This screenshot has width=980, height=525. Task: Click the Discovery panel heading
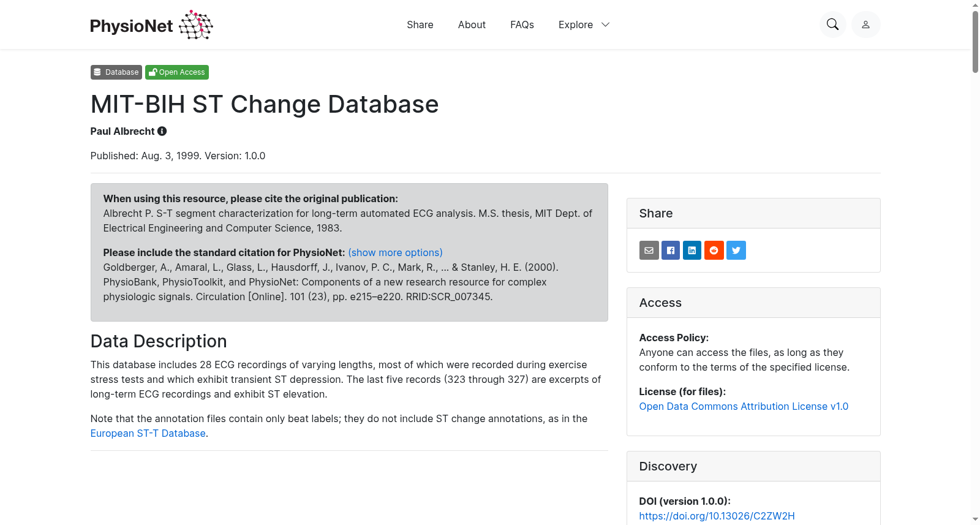[x=668, y=466]
